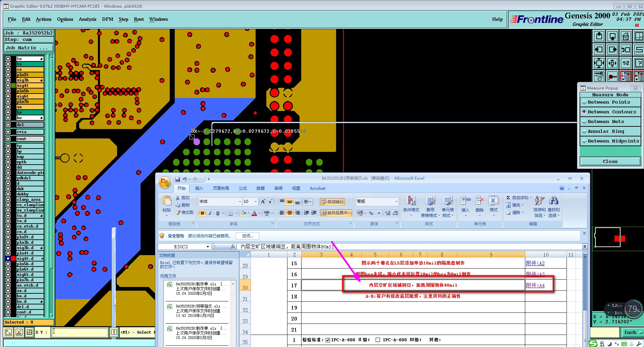Click the previous view icon in Genesis toolbar
Viewport: 644px width, 347px height.
pos(626,50)
